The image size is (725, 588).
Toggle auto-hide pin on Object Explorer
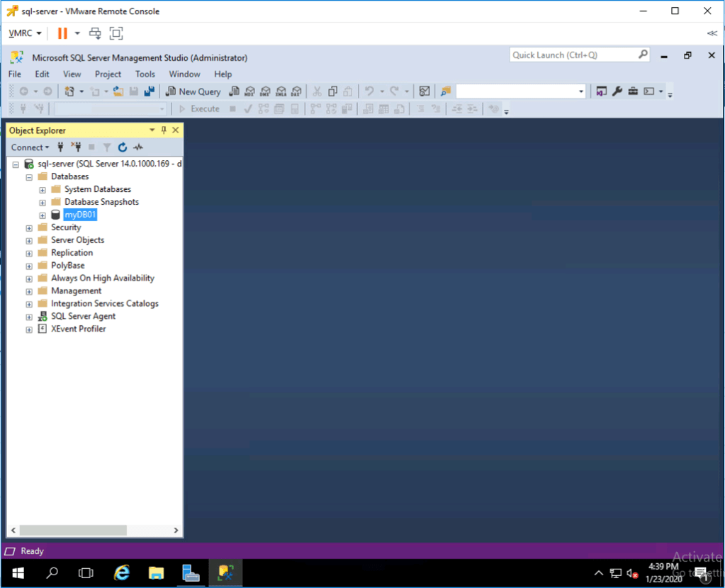[164, 130]
